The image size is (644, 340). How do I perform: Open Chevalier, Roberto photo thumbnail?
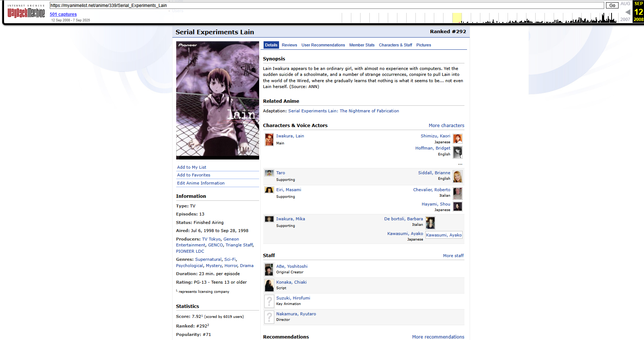pyautogui.click(x=457, y=193)
